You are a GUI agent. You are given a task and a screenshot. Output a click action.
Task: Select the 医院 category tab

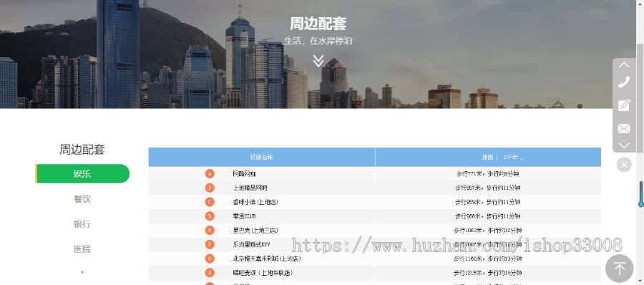tap(82, 249)
